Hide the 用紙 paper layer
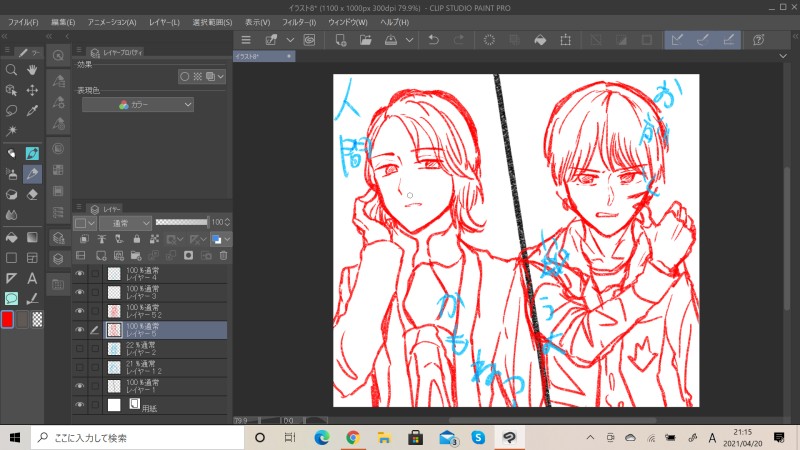Image resolution: width=800 pixels, height=450 pixels. pyautogui.click(x=80, y=405)
